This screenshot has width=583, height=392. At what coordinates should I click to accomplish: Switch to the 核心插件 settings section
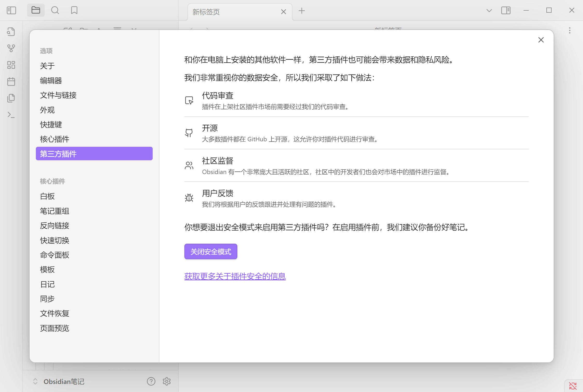click(54, 139)
